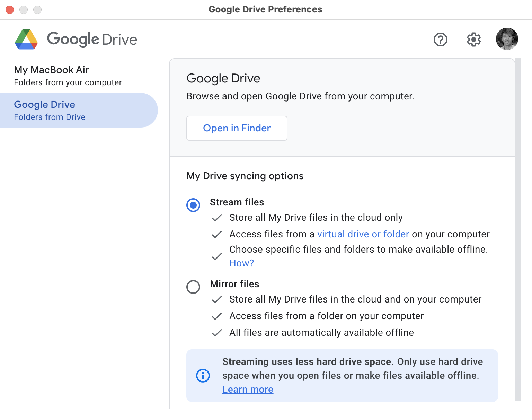Open the Help question mark icon
This screenshot has height=420, width=532.
440,40
